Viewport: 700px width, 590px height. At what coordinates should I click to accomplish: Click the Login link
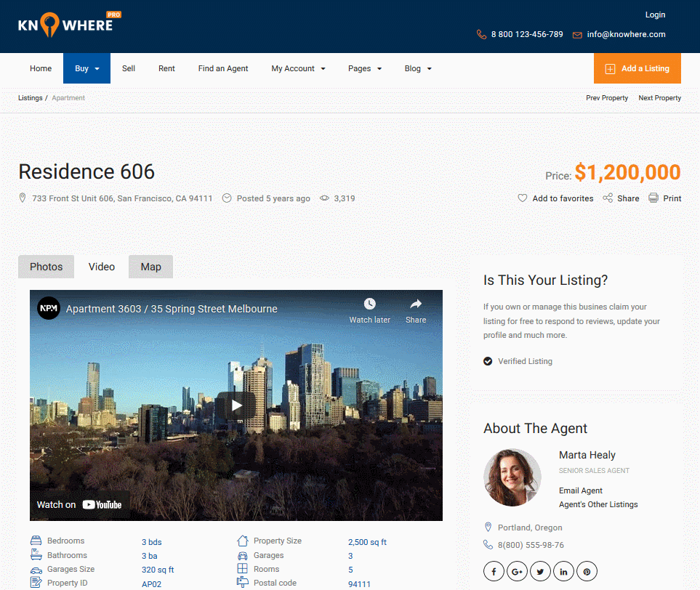pos(655,15)
